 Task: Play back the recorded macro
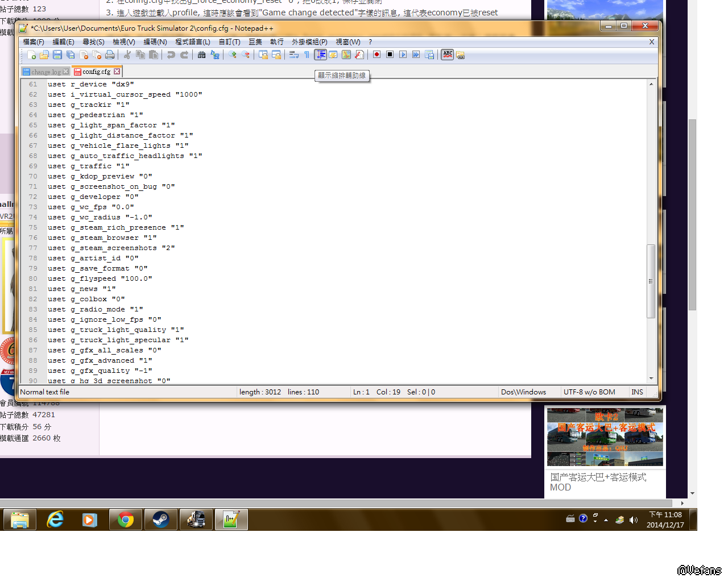click(403, 55)
